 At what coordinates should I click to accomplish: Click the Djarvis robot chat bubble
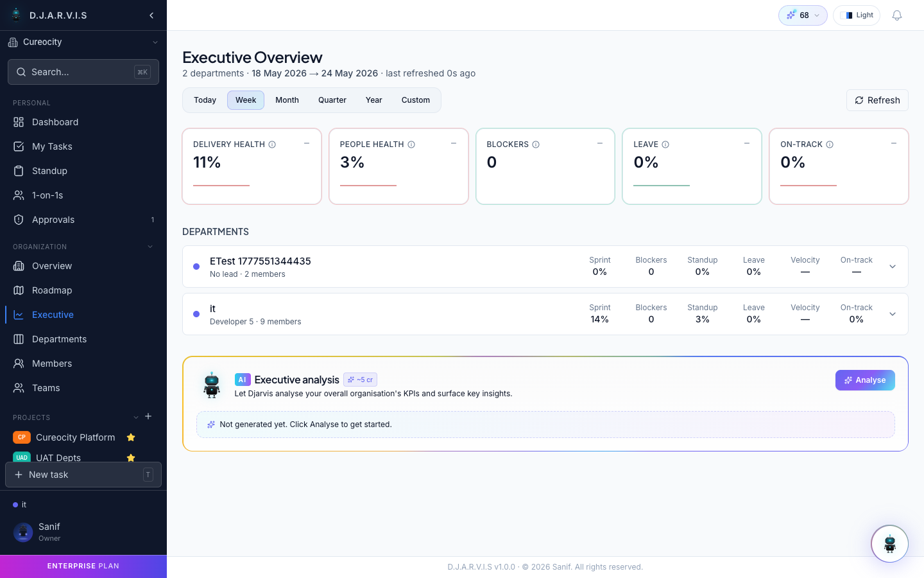coord(889,544)
